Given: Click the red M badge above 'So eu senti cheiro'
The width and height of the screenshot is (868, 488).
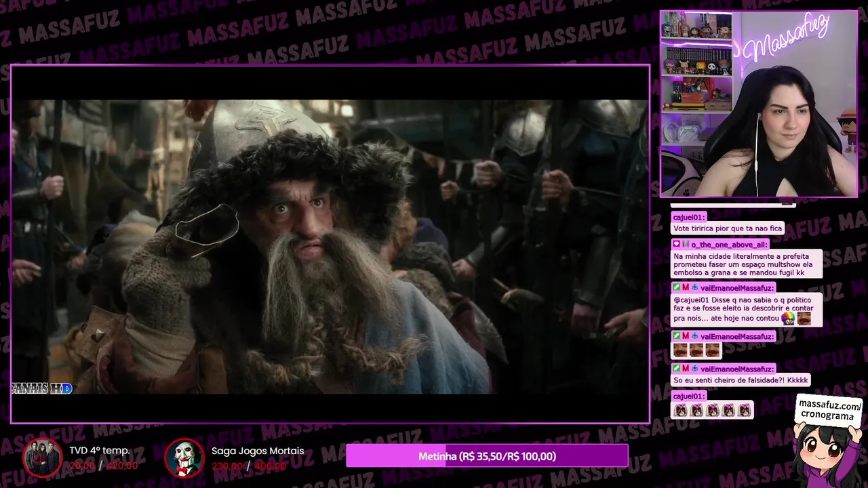Looking at the screenshot, I should tap(686, 369).
